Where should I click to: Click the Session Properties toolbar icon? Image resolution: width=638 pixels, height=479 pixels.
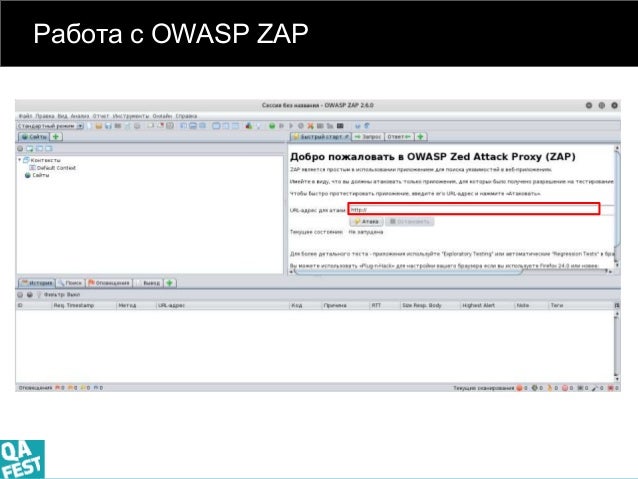[127, 126]
